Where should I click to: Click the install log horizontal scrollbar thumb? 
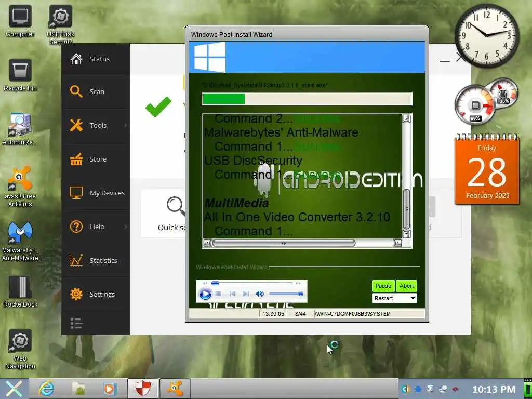click(x=284, y=243)
